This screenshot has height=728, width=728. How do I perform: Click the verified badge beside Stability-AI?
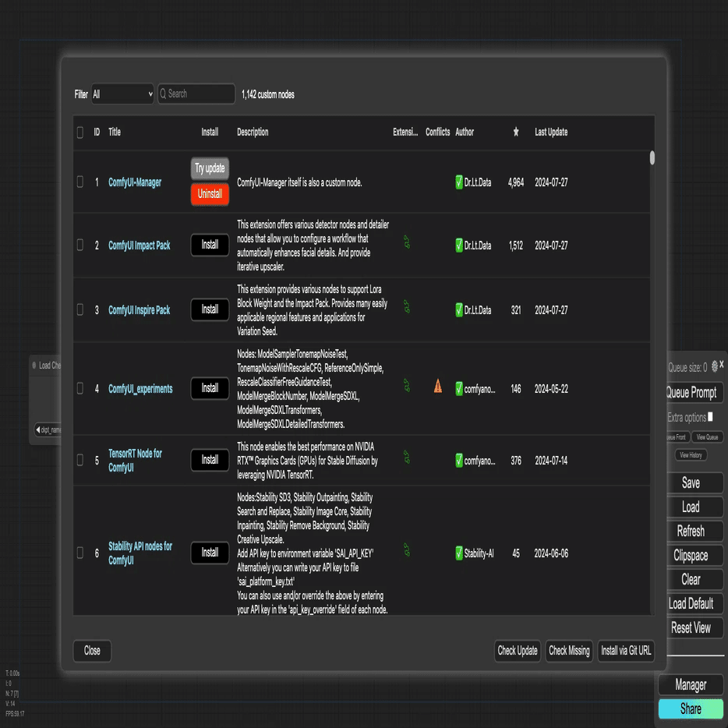[x=459, y=553]
